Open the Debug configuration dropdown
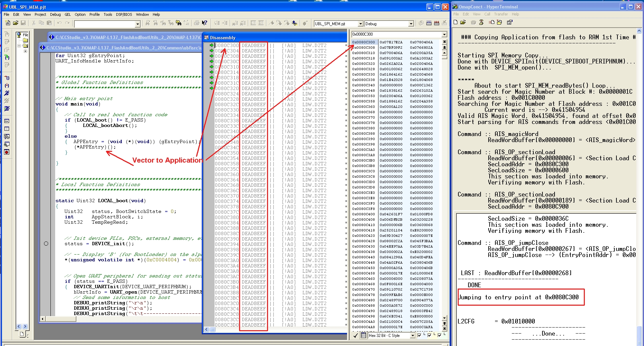Viewport: 644px width, 346px height. [x=411, y=24]
